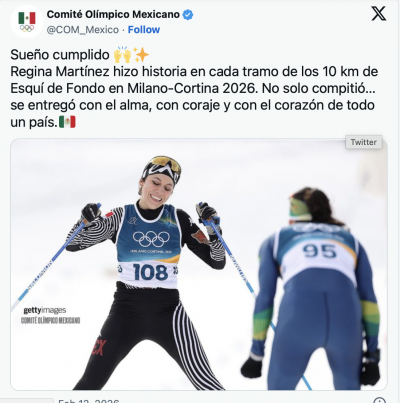Click the blue verified checkmark badge
Image resolution: width=400 pixels, height=403 pixels.
[188, 15]
